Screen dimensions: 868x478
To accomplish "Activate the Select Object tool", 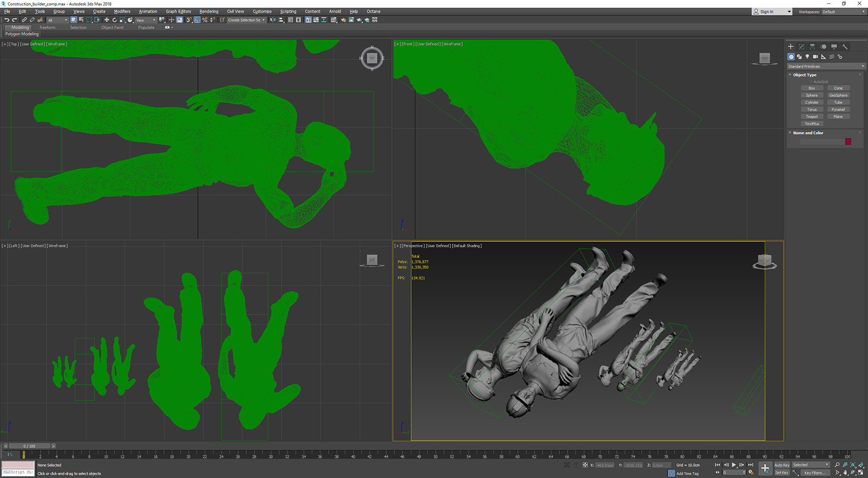I will [x=73, y=20].
